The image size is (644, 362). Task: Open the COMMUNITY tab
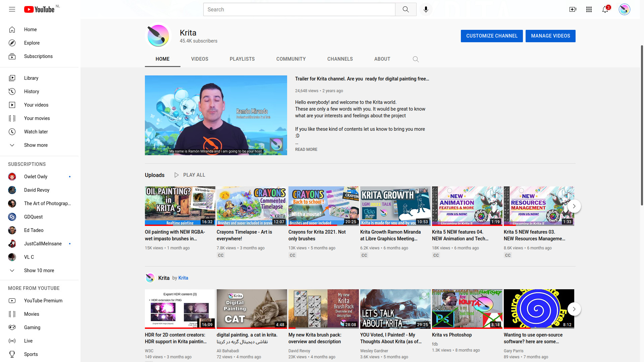tap(291, 59)
